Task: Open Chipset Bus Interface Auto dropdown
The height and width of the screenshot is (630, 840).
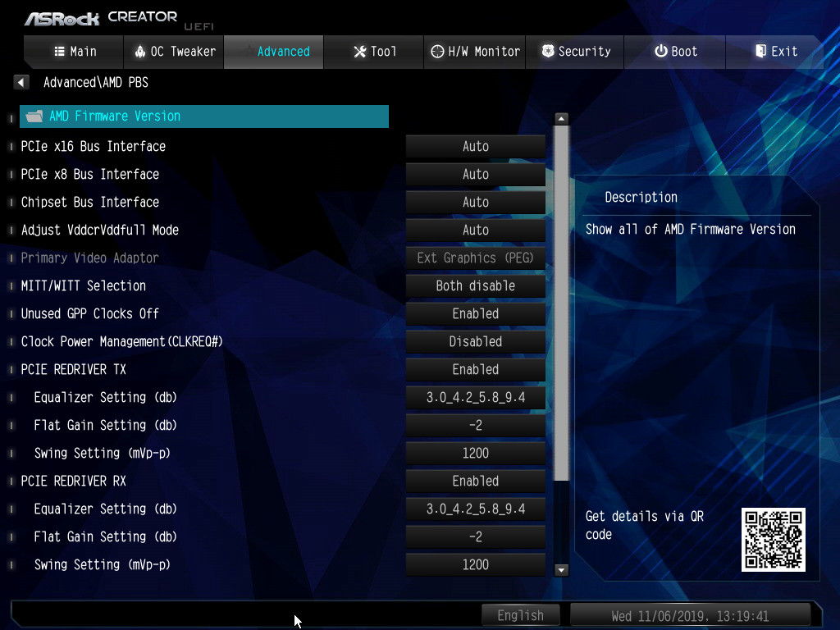Action: coord(475,202)
